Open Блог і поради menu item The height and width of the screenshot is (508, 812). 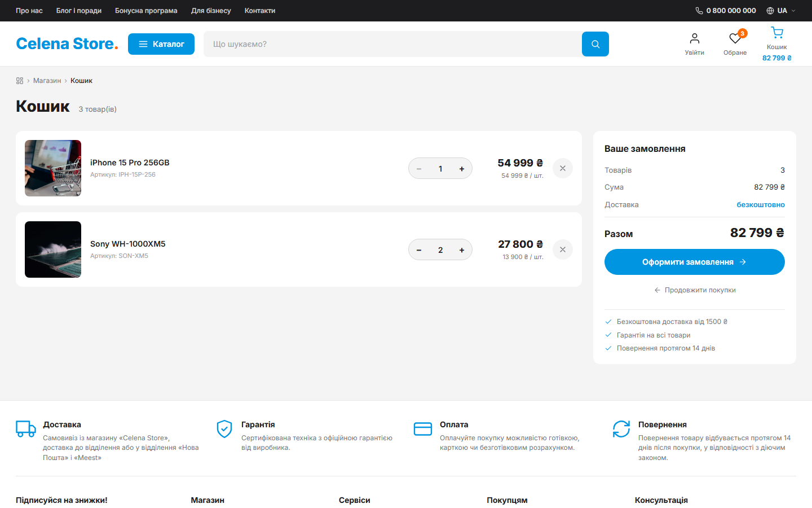[79, 11]
